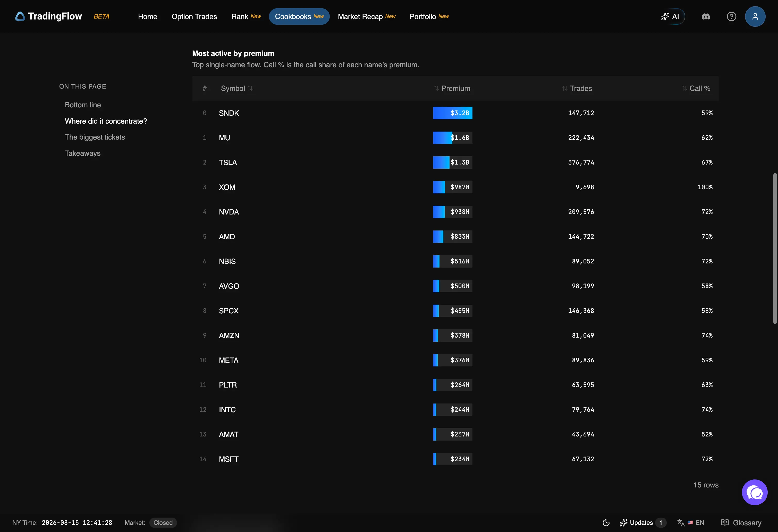Click XOM's 9,698 trades value
This screenshot has height=532, width=778.
point(585,187)
